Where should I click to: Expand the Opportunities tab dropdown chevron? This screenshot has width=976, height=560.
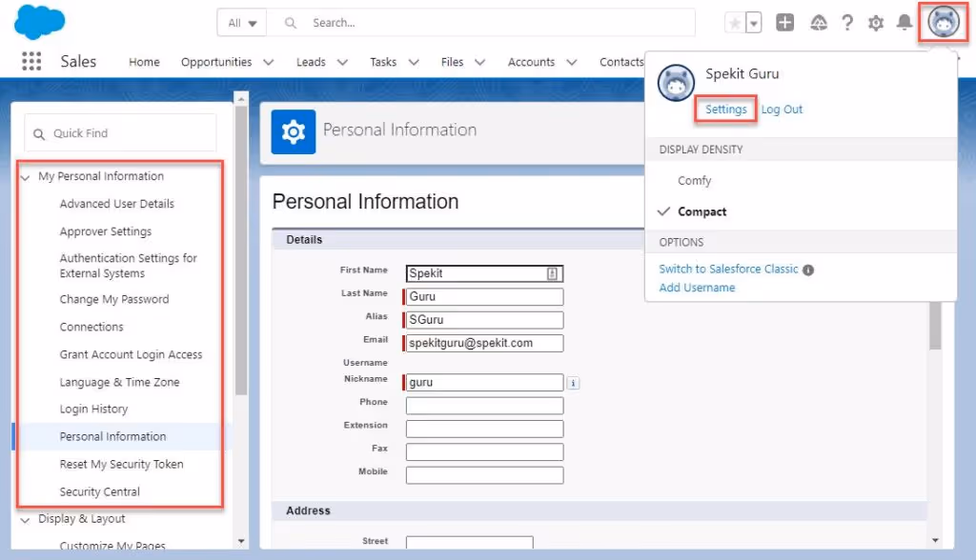point(268,62)
